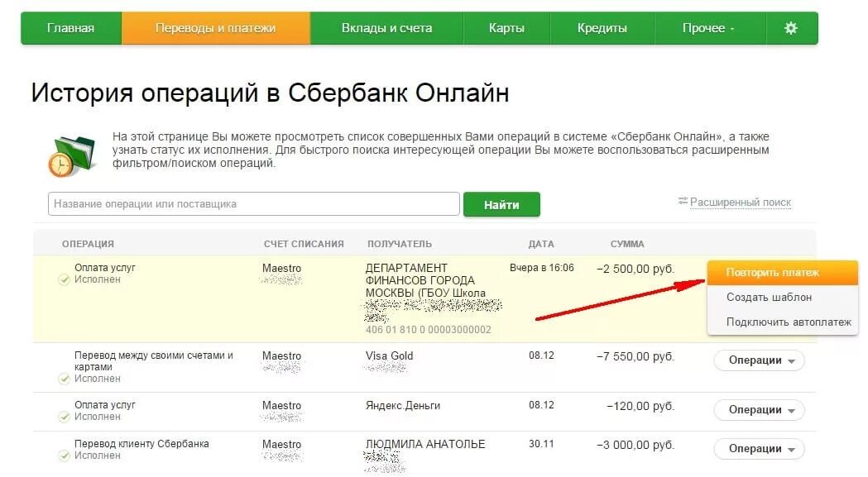
Task: Click ДАТА column header
Action: pos(541,244)
